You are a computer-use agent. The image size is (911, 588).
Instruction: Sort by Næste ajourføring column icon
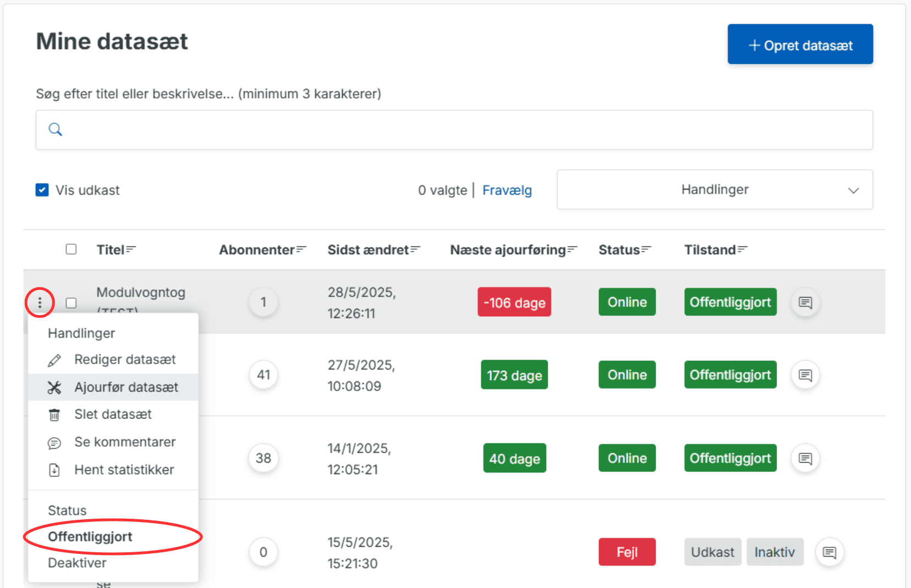(x=572, y=250)
